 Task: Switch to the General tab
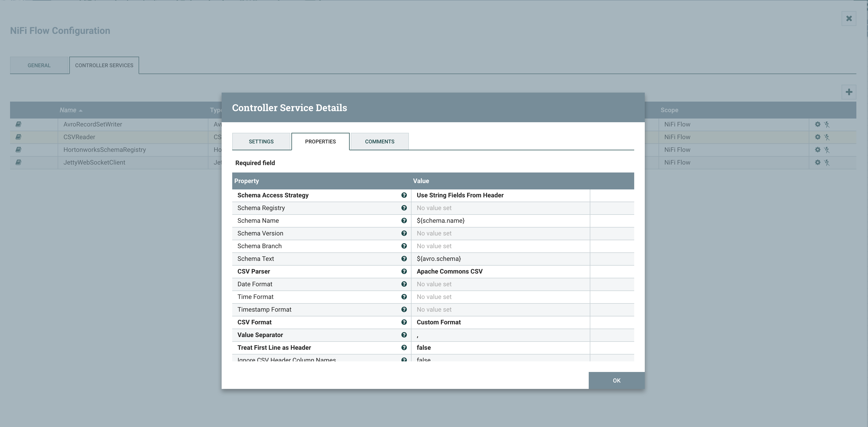(39, 65)
